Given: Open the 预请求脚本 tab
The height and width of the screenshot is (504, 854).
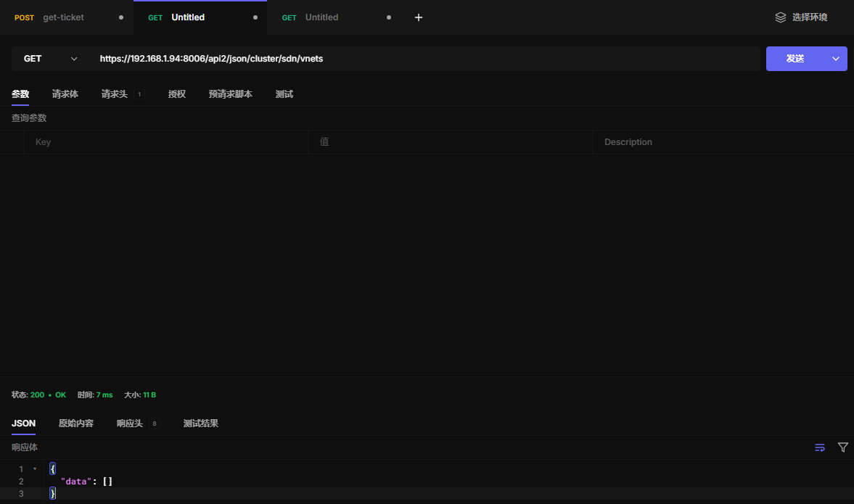Looking at the screenshot, I should [230, 94].
